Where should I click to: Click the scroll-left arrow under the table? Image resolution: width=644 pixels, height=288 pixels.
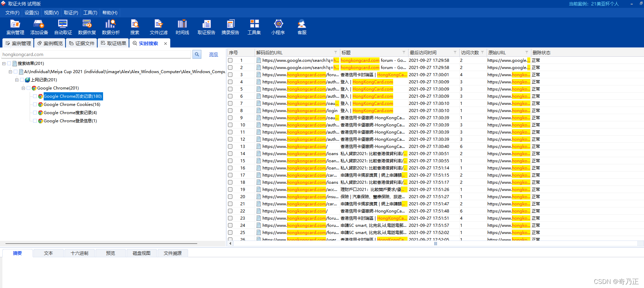pos(230,244)
